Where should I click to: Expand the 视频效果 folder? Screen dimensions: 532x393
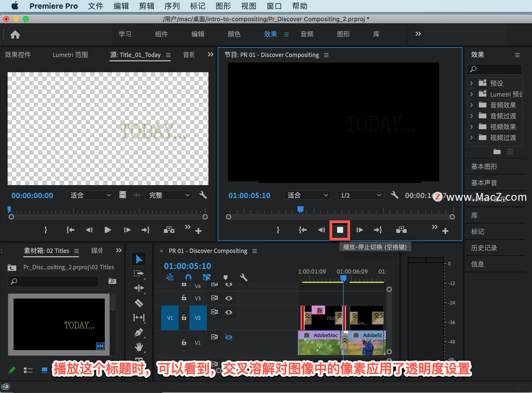coord(471,127)
